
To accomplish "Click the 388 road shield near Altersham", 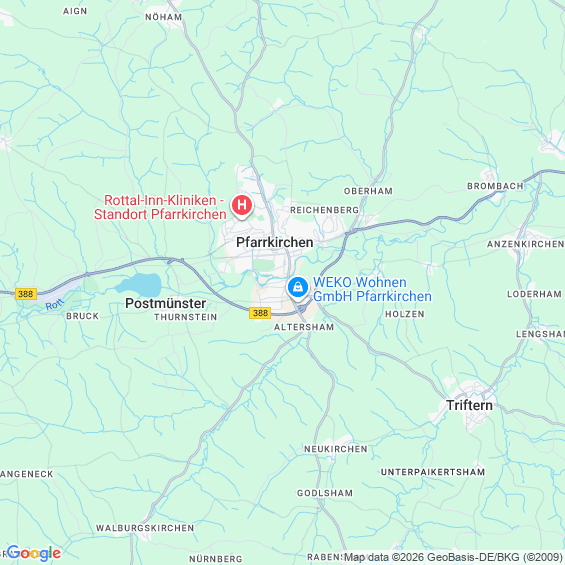I will [260, 313].
